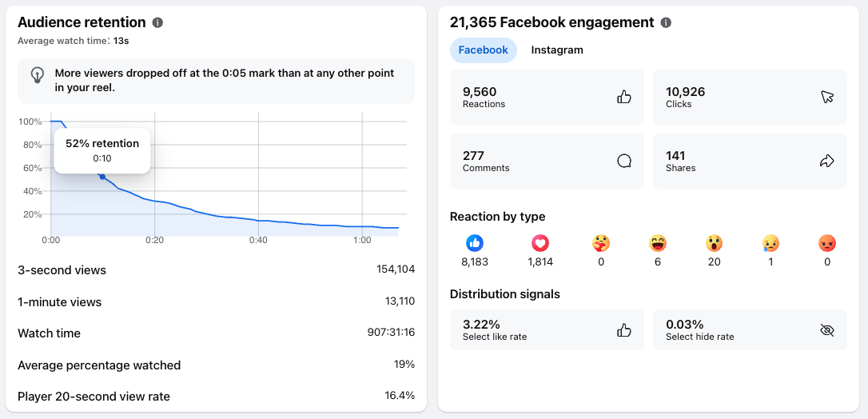The image size is (868, 419).
Task: Click the Audience retention heading
Action: 82,22
